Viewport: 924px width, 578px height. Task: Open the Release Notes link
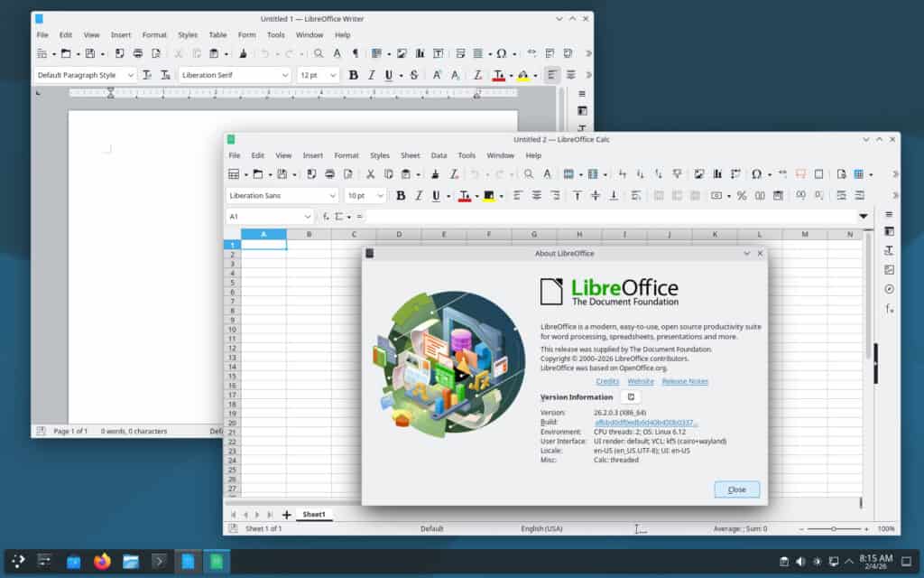click(684, 381)
